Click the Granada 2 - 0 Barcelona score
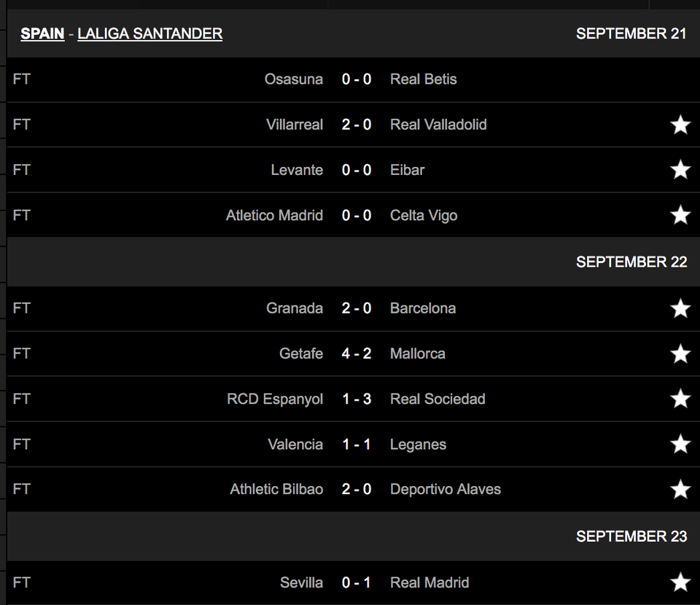The height and width of the screenshot is (605, 700). point(357,308)
